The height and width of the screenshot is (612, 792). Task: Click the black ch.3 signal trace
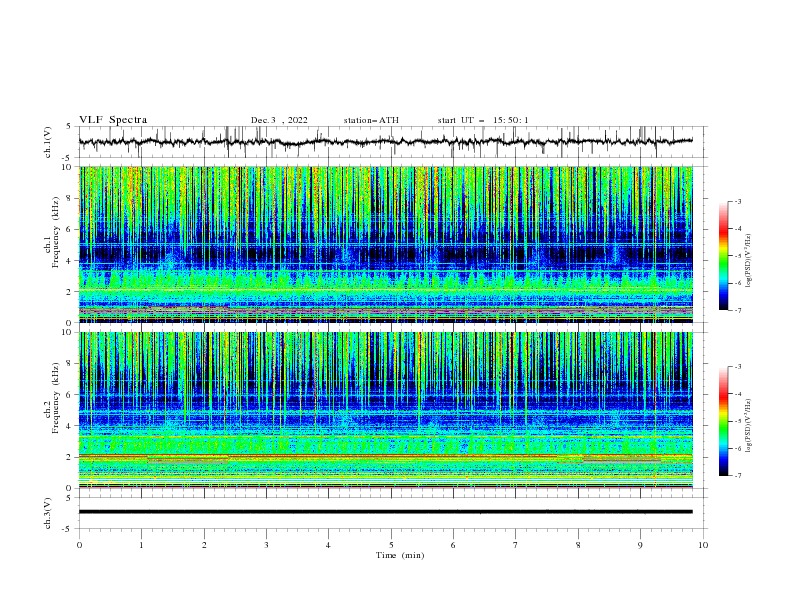pyautogui.click(x=386, y=512)
